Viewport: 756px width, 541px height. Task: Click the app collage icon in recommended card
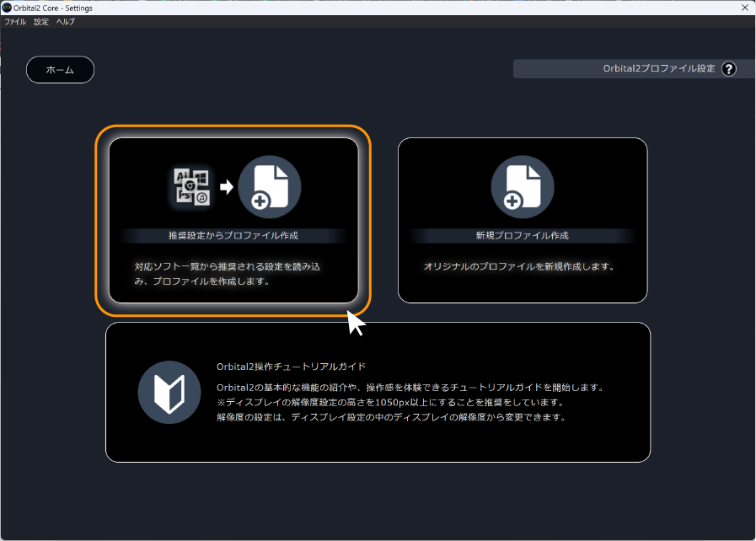192,187
